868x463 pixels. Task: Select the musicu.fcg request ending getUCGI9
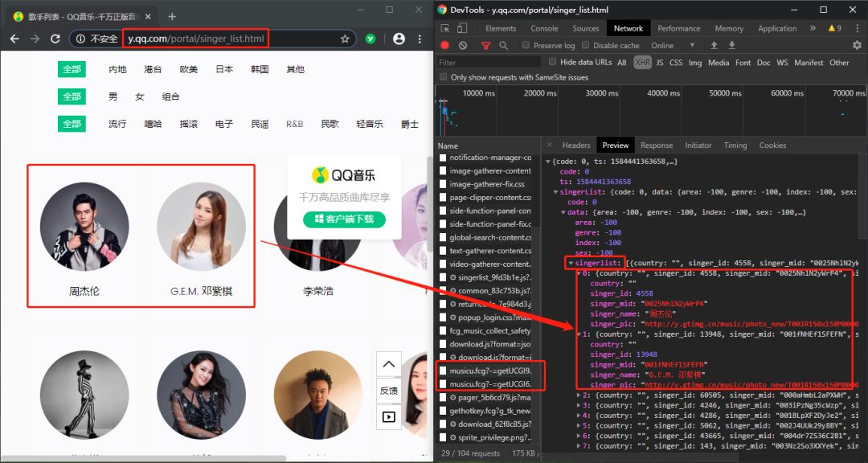point(490,371)
